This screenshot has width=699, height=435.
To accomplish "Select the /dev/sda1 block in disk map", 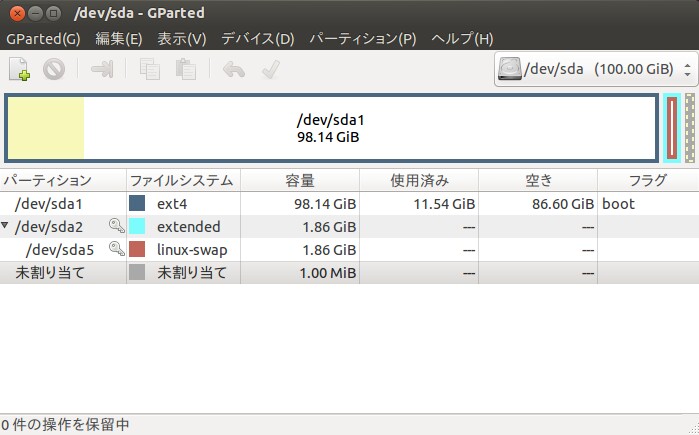I will 330,127.
